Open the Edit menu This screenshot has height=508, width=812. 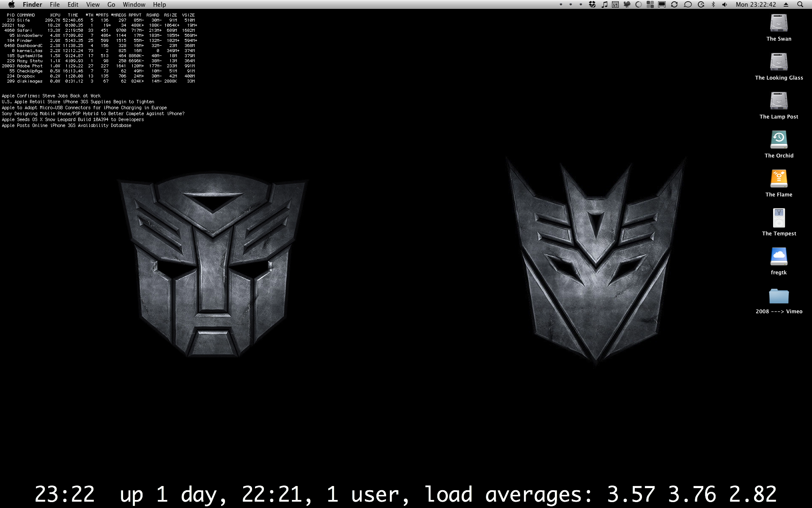[73, 5]
